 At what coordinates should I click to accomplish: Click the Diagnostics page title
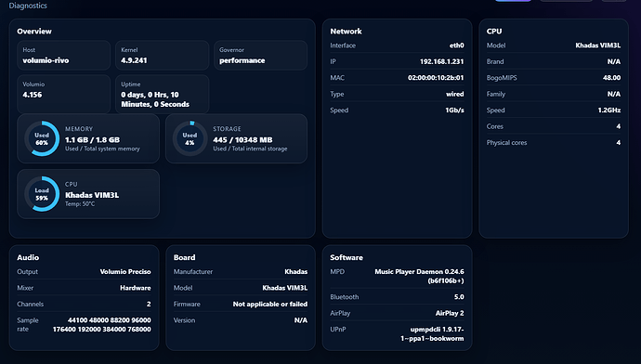click(28, 6)
